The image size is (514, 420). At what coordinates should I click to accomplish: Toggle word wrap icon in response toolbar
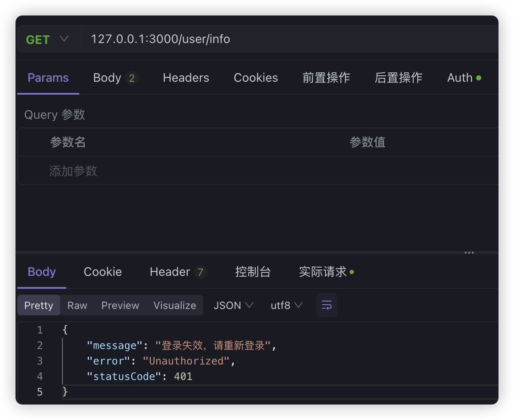click(x=327, y=306)
